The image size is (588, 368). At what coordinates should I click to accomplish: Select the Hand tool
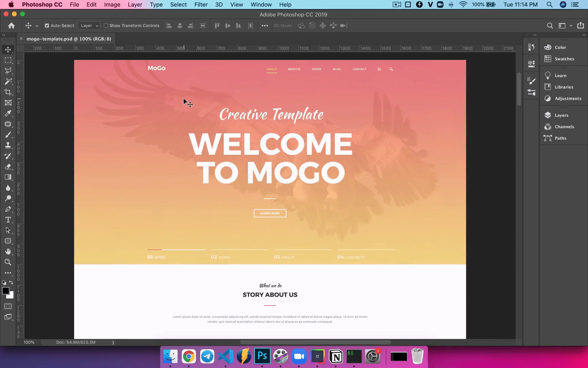click(8, 251)
